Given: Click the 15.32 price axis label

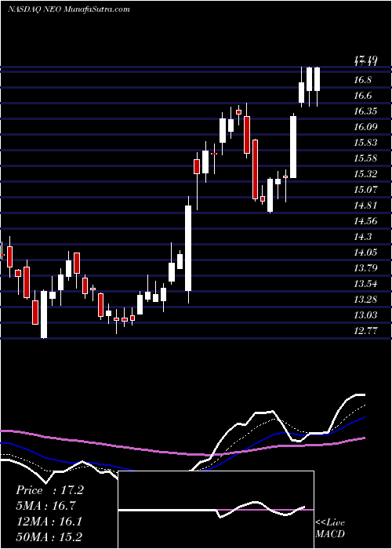Looking at the screenshot, I should (x=365, y=174).
